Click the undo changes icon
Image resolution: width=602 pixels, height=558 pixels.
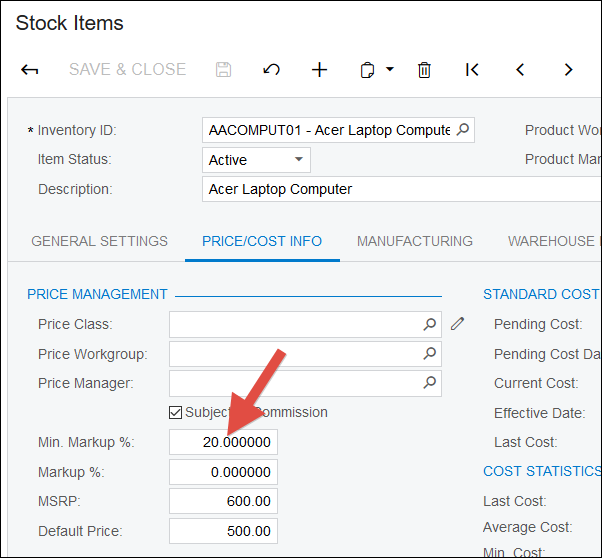[271, 70]
